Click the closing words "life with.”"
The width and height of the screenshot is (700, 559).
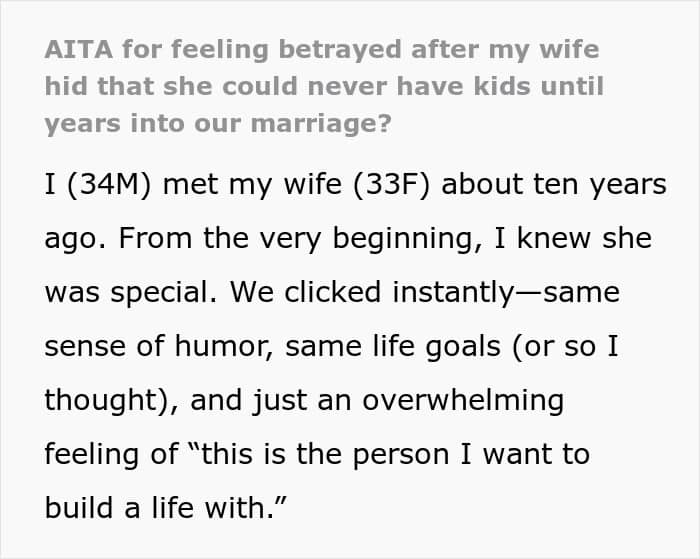click(219, 509)
